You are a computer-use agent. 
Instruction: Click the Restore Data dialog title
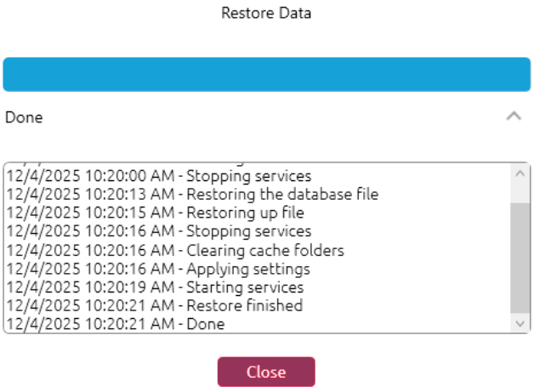[x=266, y=13]
